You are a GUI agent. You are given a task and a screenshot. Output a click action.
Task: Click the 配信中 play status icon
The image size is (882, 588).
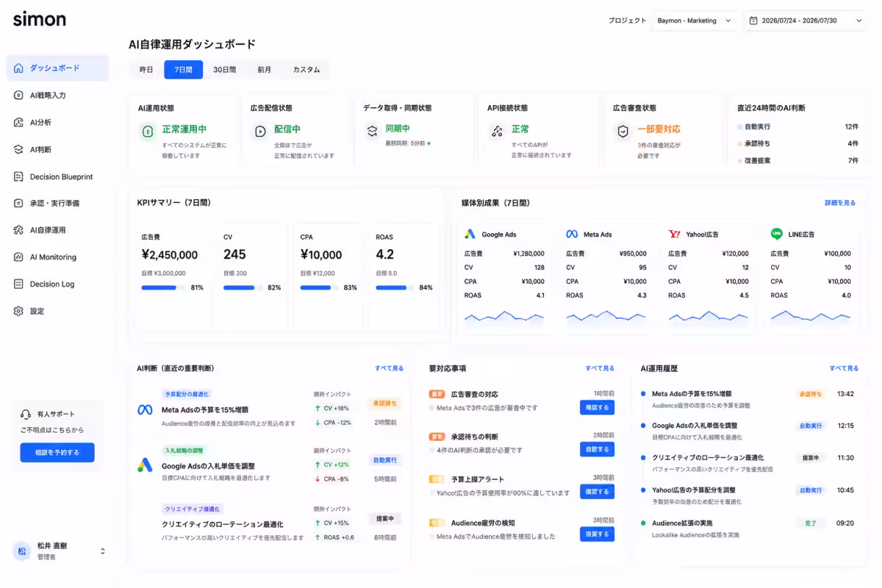pos(260,132)
